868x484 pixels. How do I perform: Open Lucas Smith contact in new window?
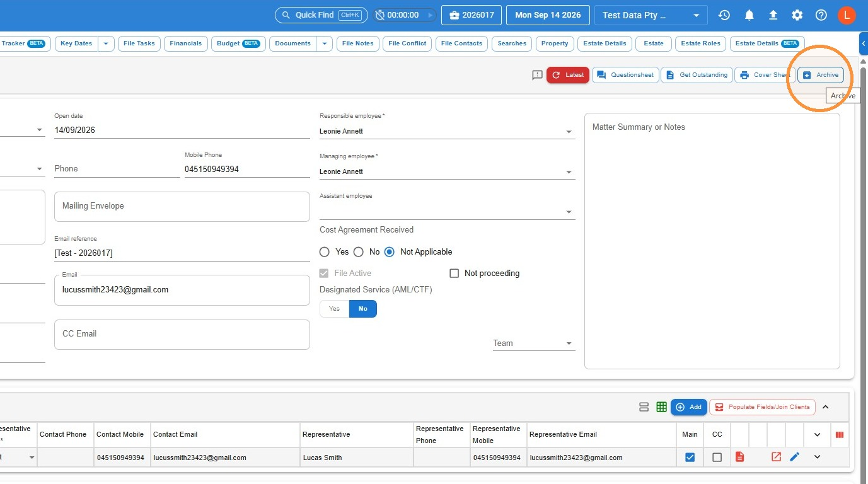[x=776, y=457]
